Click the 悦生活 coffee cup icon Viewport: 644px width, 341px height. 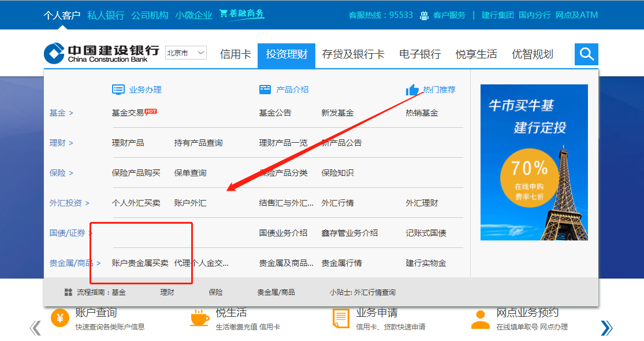click(200, 318)
